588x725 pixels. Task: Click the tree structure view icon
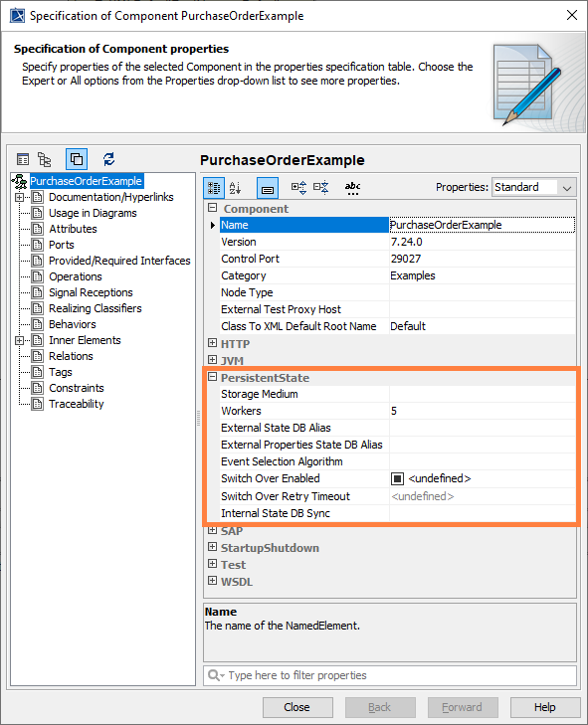point(45,159)
